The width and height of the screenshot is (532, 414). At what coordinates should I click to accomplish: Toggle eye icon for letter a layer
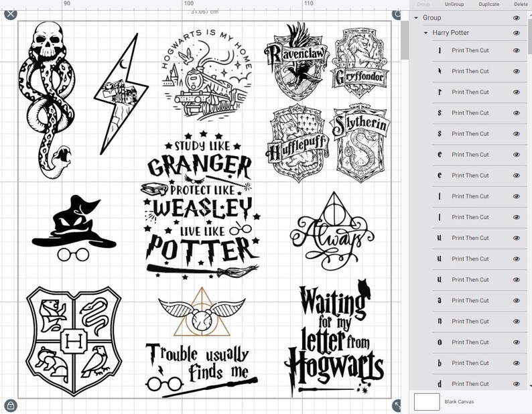[517, 300]
